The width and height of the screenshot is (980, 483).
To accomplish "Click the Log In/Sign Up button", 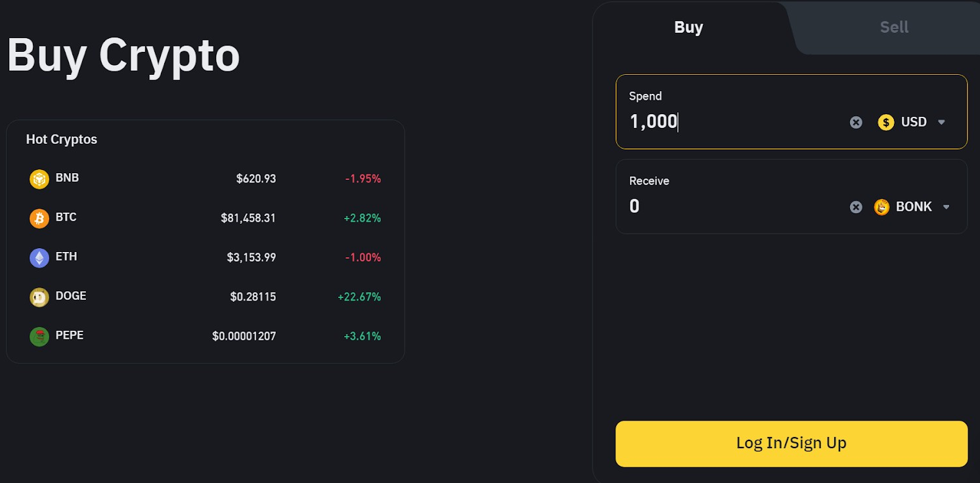I will point(791,444).
